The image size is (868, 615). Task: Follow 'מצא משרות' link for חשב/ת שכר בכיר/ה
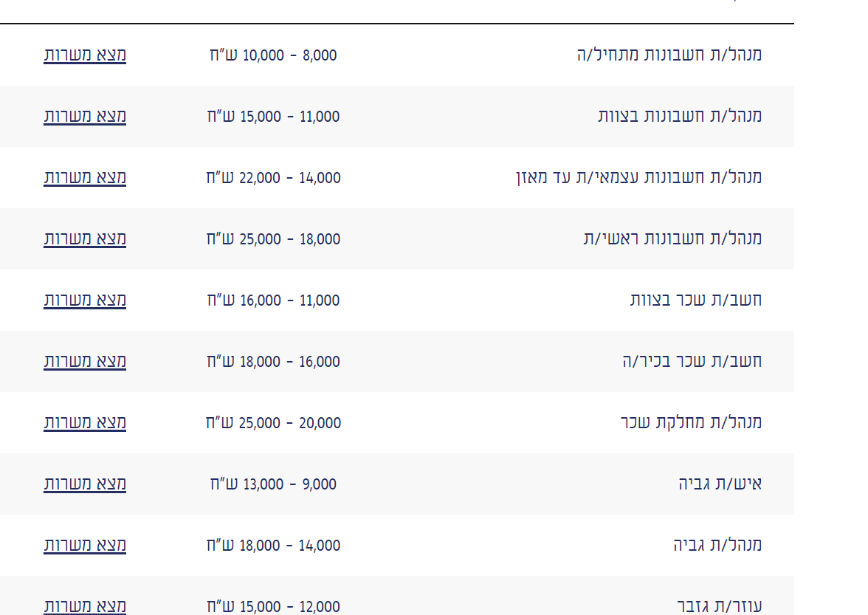(x=85, y=361)
